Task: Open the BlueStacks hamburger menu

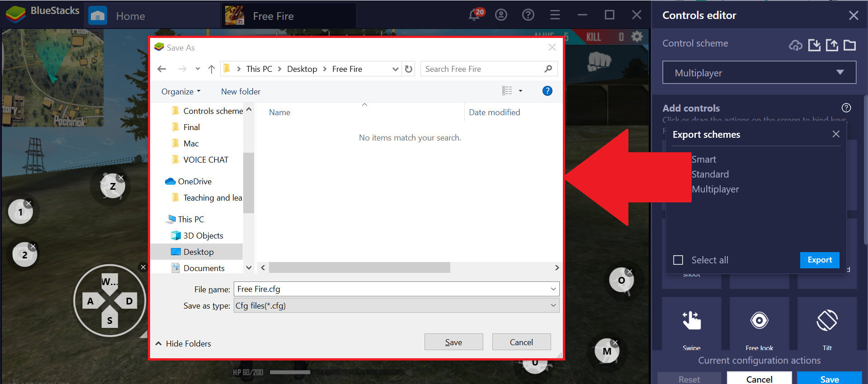Action: [x=555, y=15]
